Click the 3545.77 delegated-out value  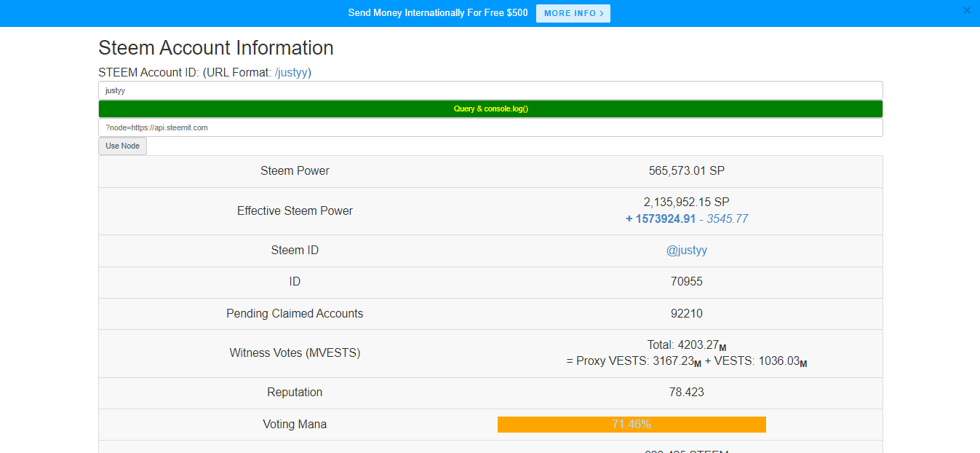pyautogui.click(x=727, y=218)
